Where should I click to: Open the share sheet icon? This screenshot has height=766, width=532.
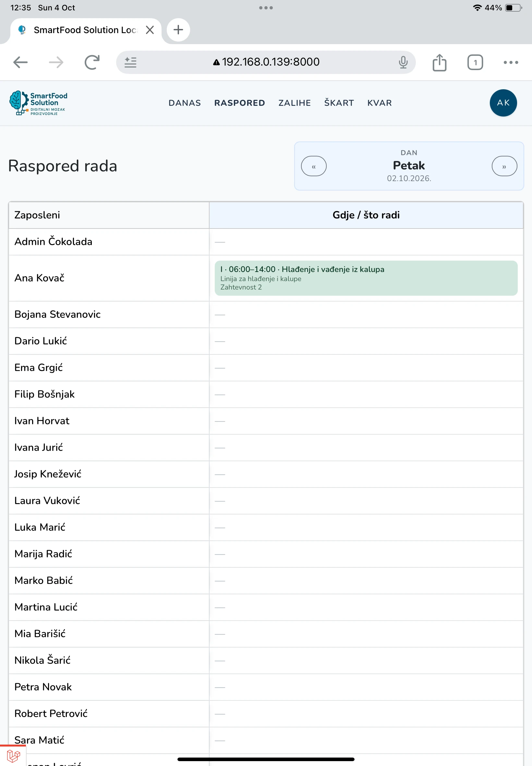pyautogui.click(x=439, y=62)
